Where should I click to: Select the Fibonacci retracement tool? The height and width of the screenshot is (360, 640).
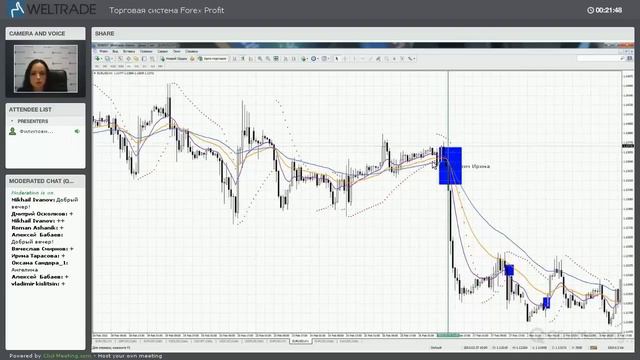(387, 59)
